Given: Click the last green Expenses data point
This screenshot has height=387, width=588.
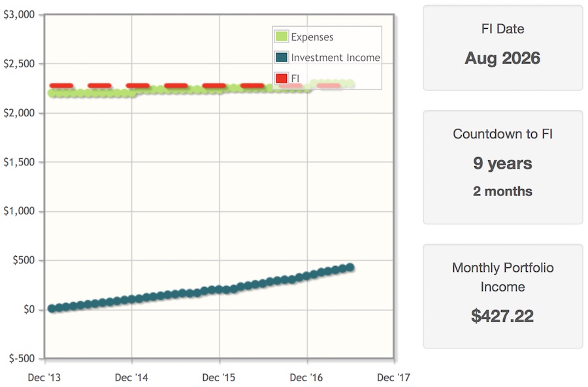Looking at the screenshot, I should click(x=350, y=84).
